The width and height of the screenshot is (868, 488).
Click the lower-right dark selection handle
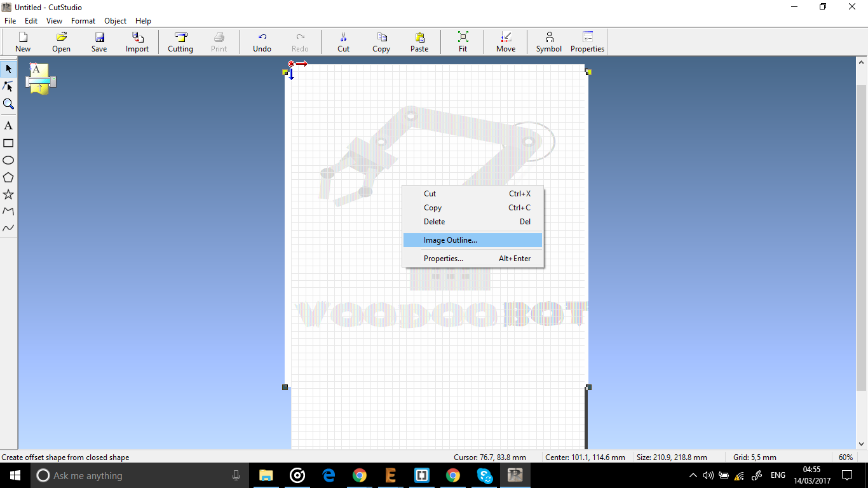coord(588,387)
